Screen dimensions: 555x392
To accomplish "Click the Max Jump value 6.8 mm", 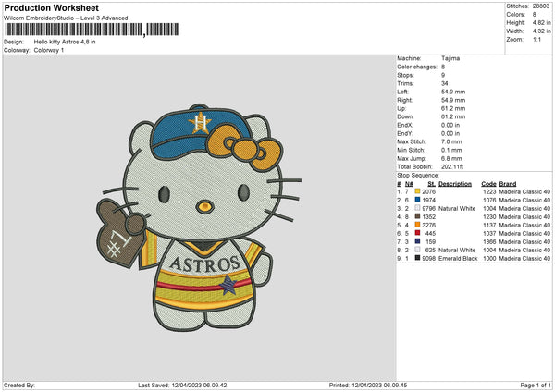I will [x=451, y=158].
